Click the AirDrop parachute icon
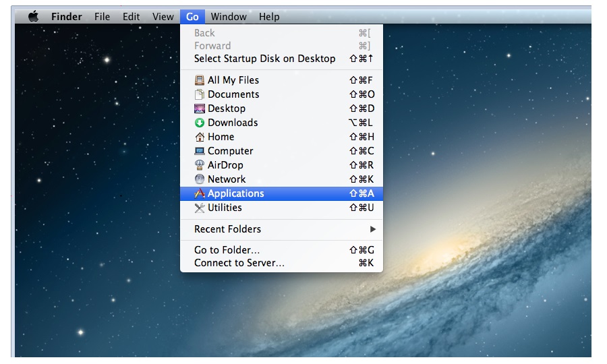Image resolution: width=607 pixels, height=364 pixels. pos(200,165)
